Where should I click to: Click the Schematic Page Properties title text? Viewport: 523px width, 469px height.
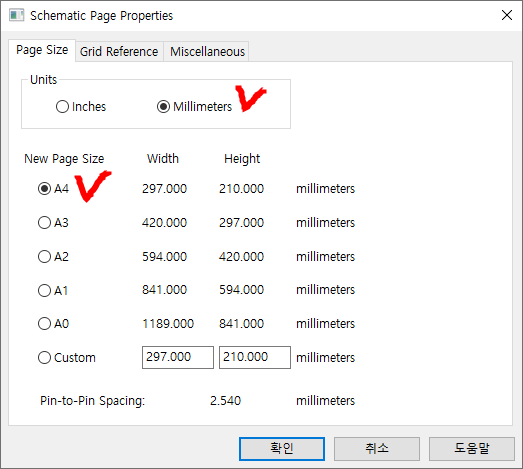tap(102, 16)
